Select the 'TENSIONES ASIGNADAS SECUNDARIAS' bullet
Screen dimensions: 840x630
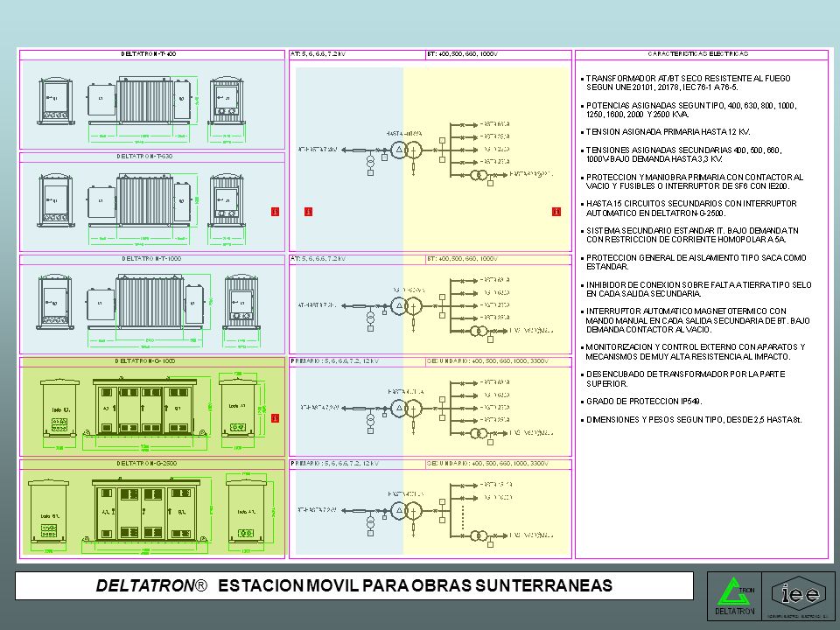tap(682, 154)
